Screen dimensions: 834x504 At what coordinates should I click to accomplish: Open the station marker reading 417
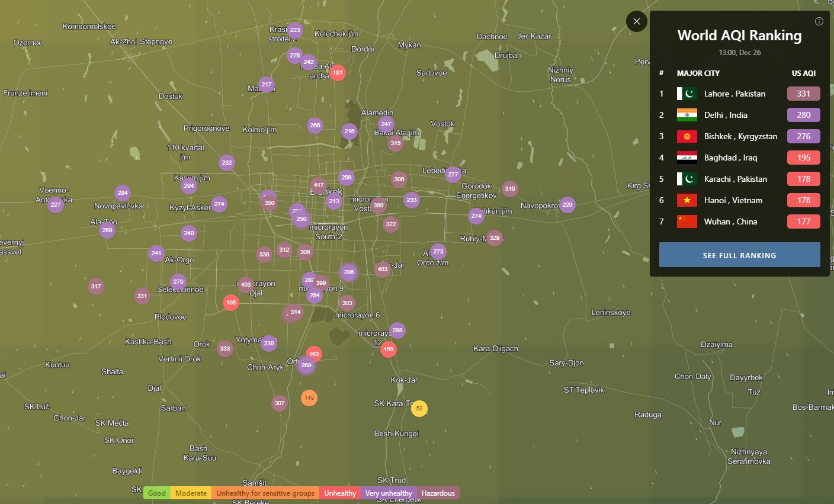tap(319, 185)
